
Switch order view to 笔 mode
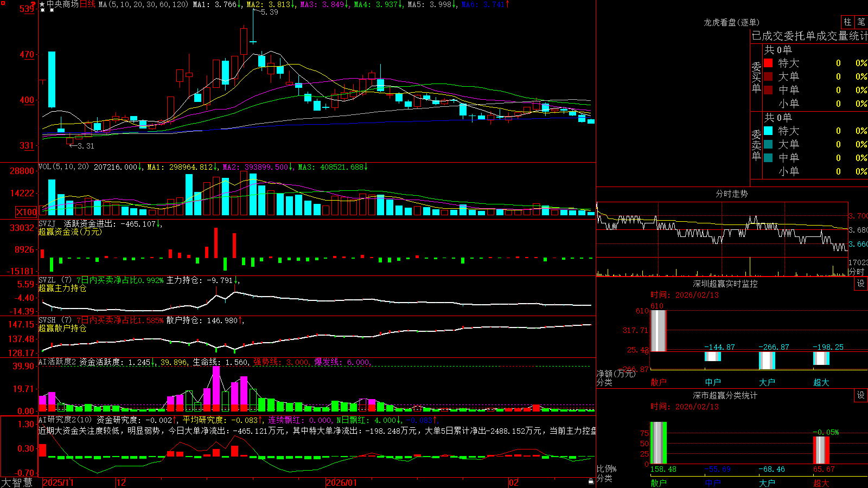point(861,22)
